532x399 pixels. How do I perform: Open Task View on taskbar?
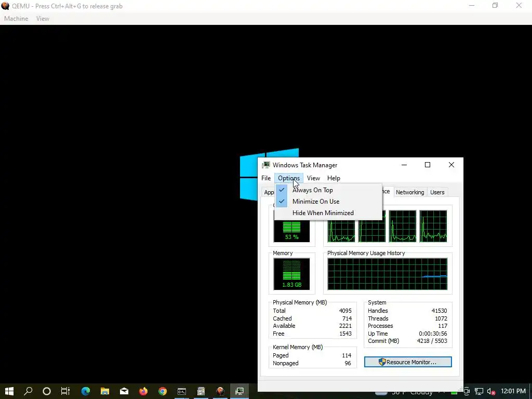(x=65, y=391)
